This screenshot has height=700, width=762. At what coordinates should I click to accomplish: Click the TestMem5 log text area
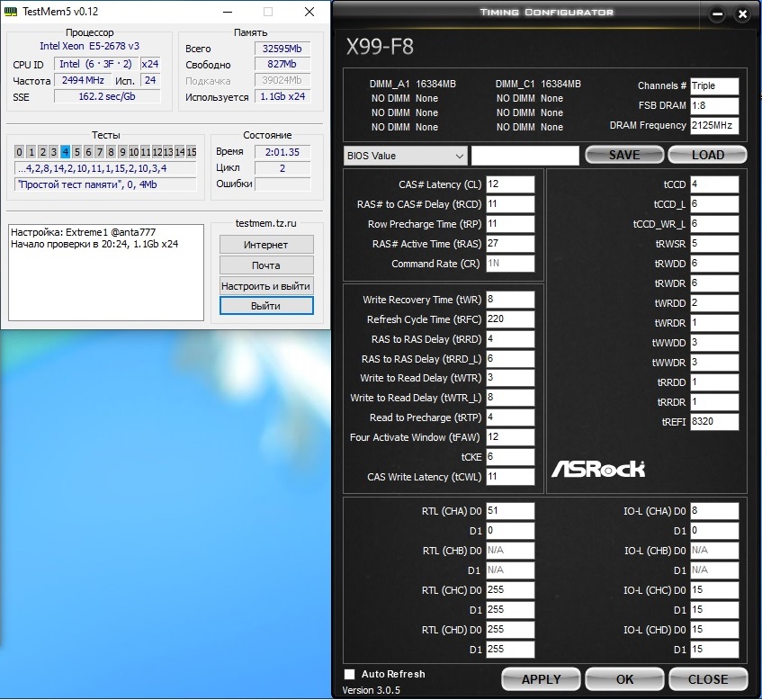coord(106,273)
